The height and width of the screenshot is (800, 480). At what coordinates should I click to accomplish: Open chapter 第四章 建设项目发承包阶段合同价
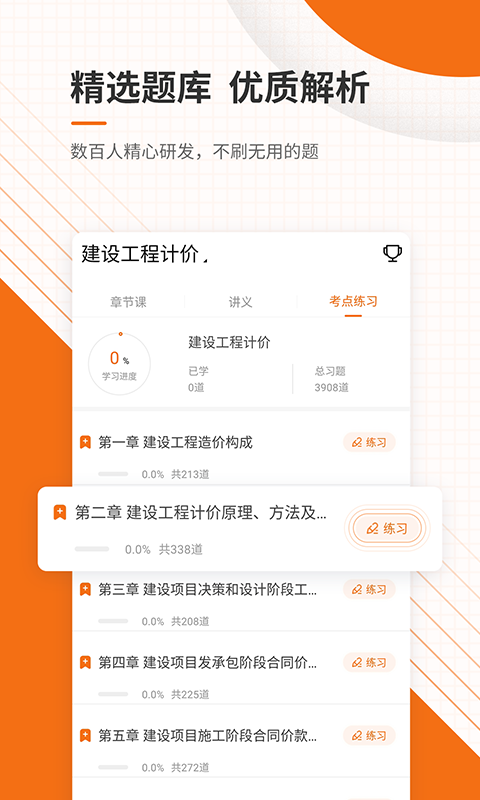coord(208,663)
